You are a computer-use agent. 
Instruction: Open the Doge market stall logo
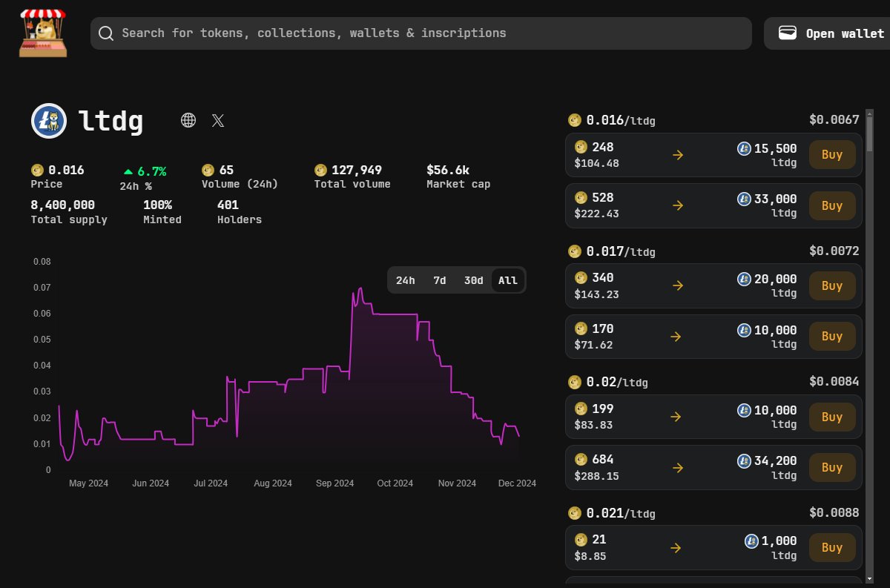43,33
